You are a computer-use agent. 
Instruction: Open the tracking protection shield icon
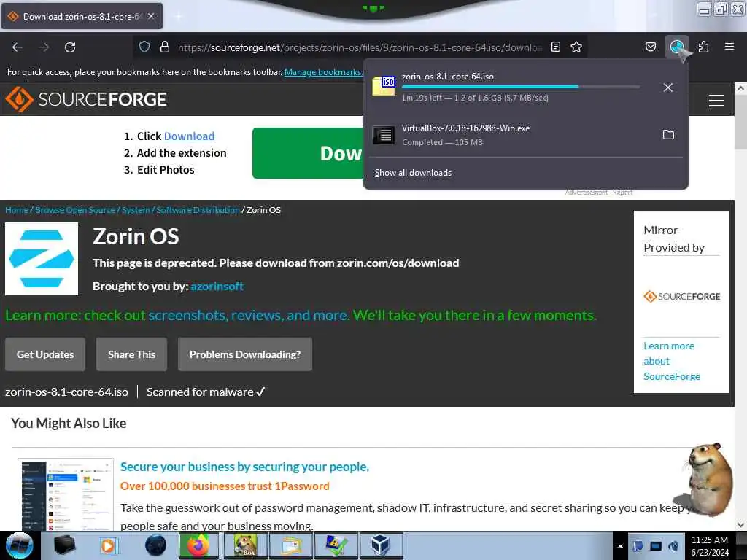point(144,47)
